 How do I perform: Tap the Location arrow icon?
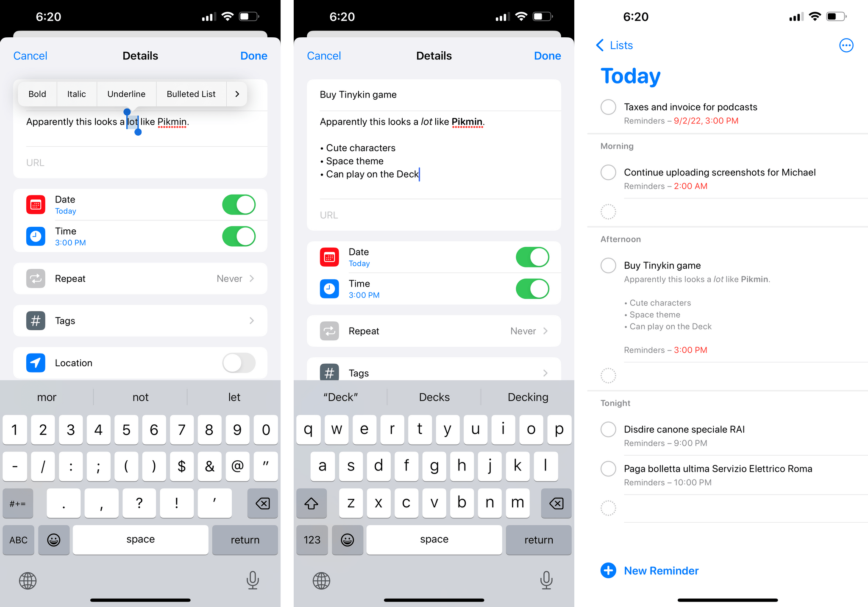click(x=35, y=362)
